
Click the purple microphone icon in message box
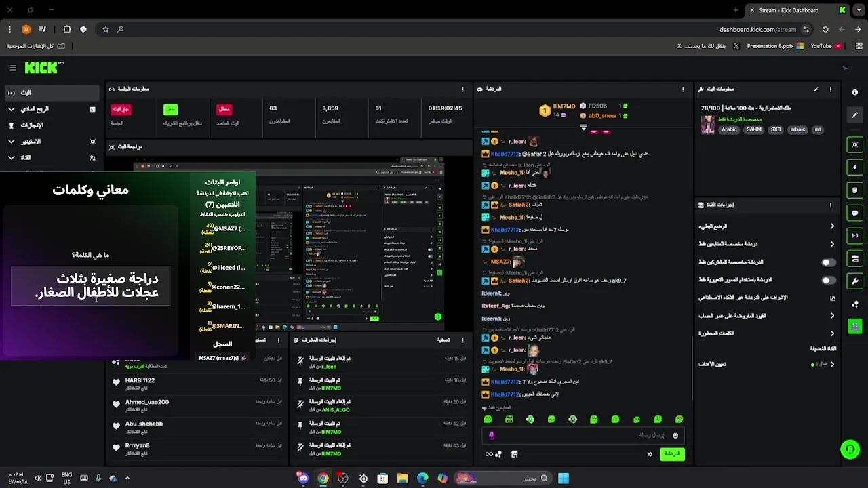tap(492, 436)
